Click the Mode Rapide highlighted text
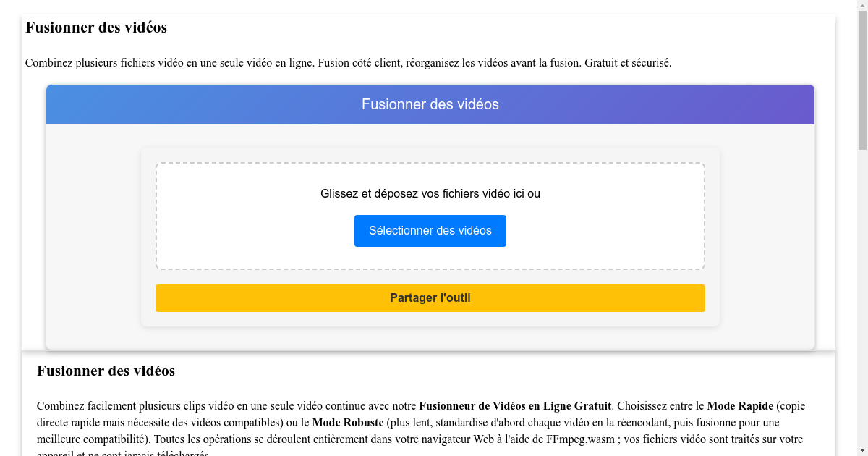The height and width of the screenshot is (456, 868). [739, 406]
